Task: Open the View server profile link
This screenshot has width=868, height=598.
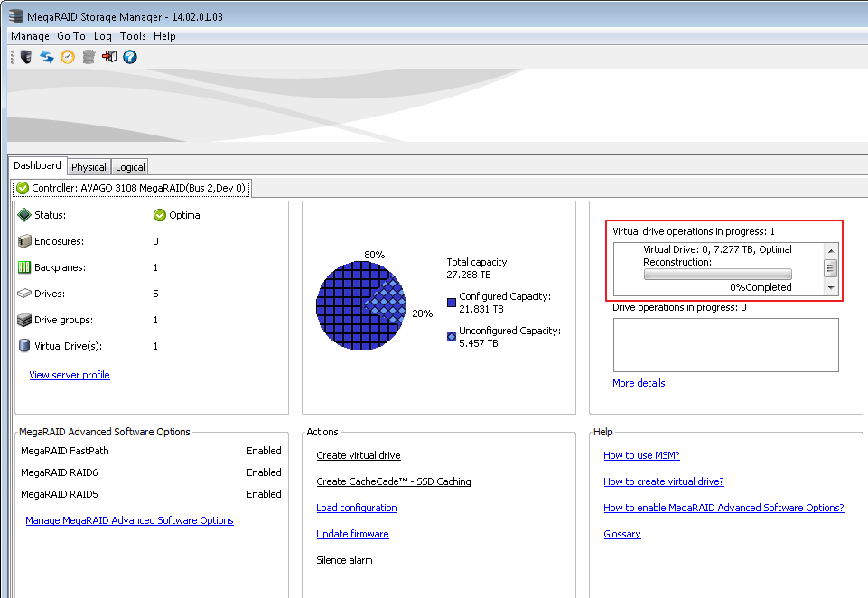Action: (x=70, y=375)
